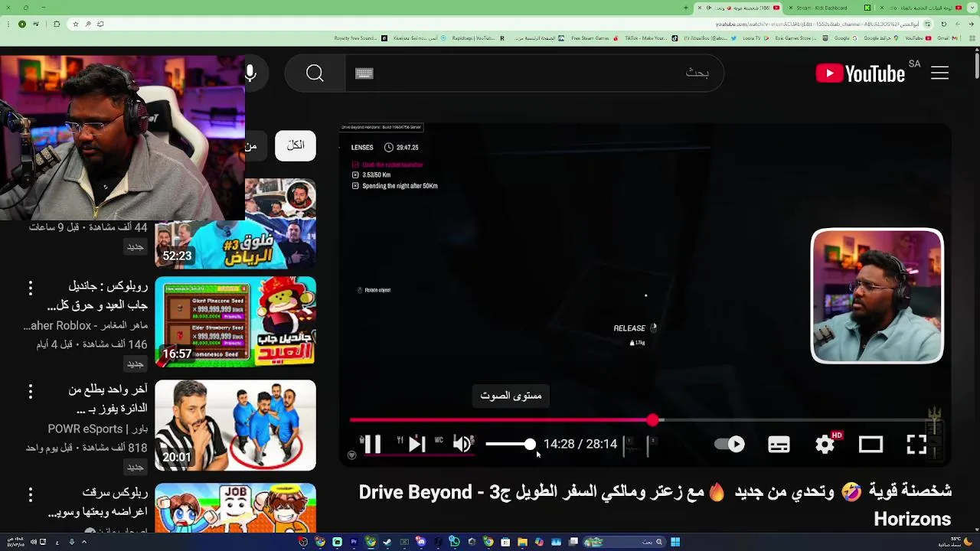Start voice search with the microphone
Screen dimensions: 980x551
click(250, 73)
